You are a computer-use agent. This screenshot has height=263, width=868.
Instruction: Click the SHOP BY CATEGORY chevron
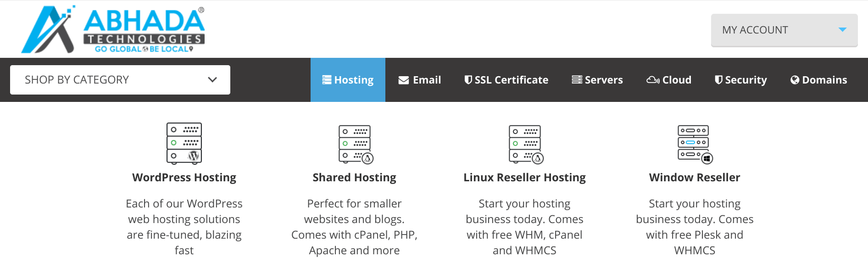point(212,79)
